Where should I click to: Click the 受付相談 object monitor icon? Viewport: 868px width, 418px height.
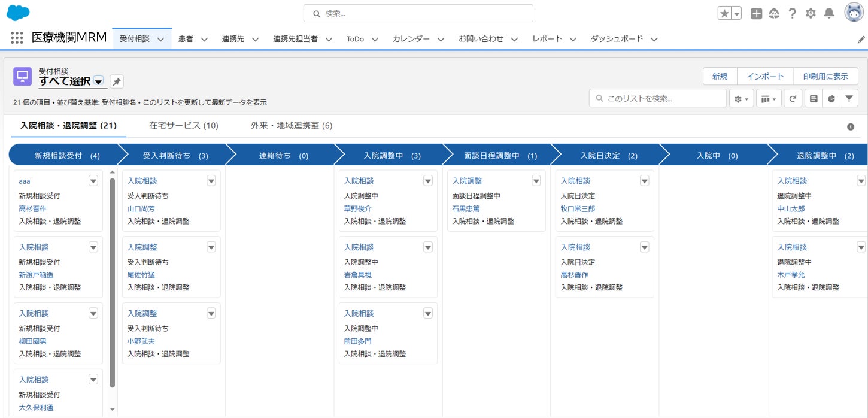[23, 77]
